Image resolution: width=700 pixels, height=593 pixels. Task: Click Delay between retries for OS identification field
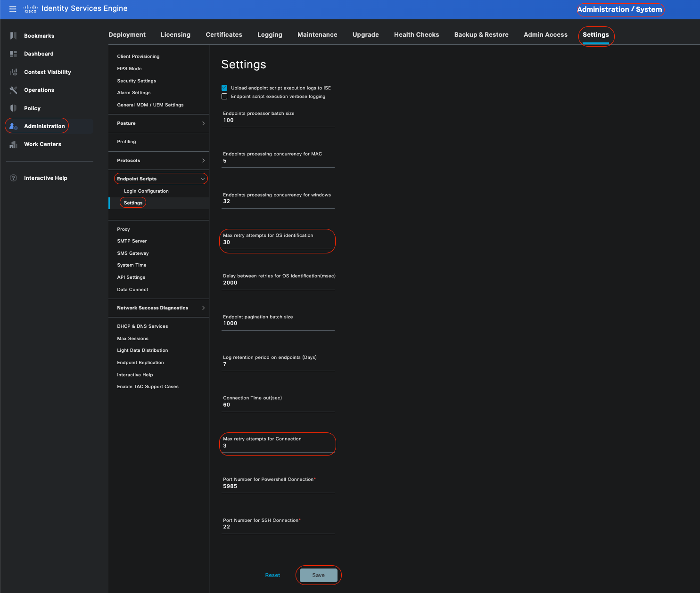point(278,283)
